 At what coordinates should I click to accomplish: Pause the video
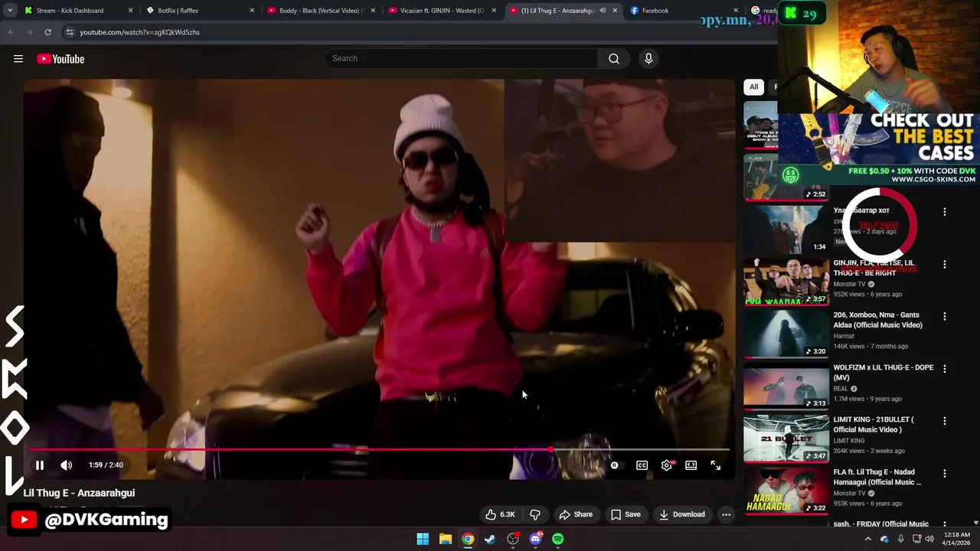click(40, 465)
